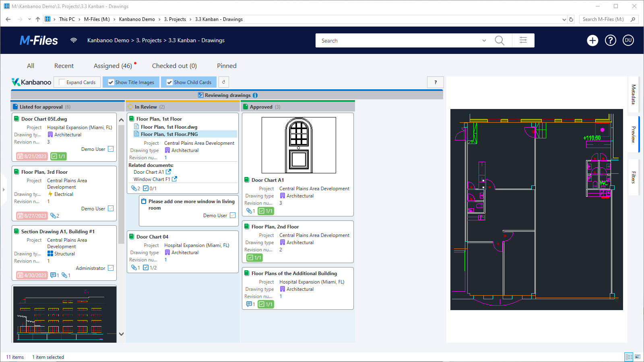Toggle the Show Title Images checkbox
This screenshot has height=362, width=644.
pyautogui.click(x=111, y=82)
